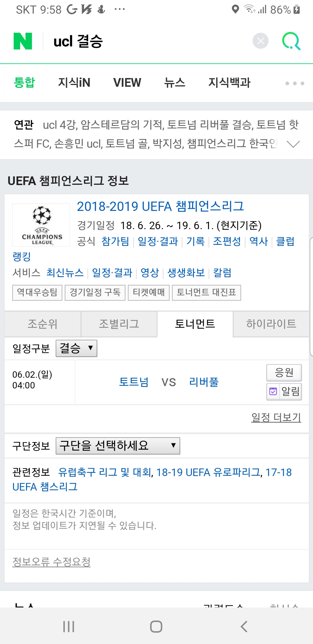
Task: Switch to 조순위 tab
Action: coord(43,324)
